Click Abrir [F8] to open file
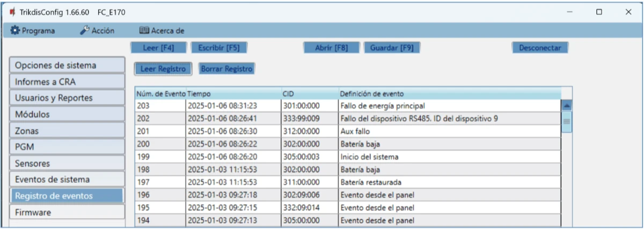644x229 pixels. coord(333,48)
